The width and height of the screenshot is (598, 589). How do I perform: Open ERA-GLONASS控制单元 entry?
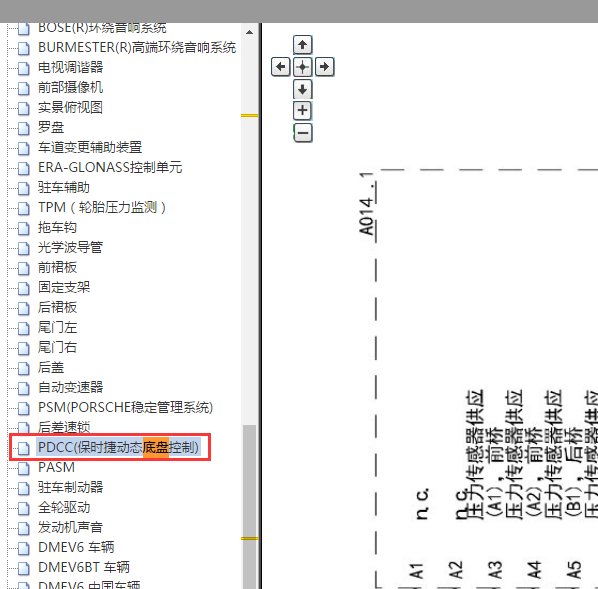click(110, 167)
